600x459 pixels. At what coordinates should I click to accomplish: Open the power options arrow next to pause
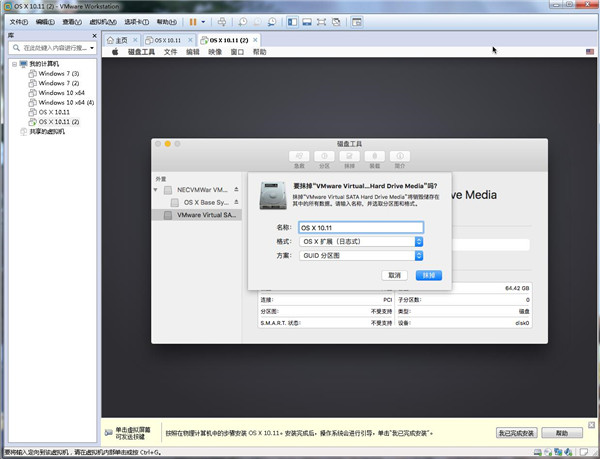click(203, 22)
